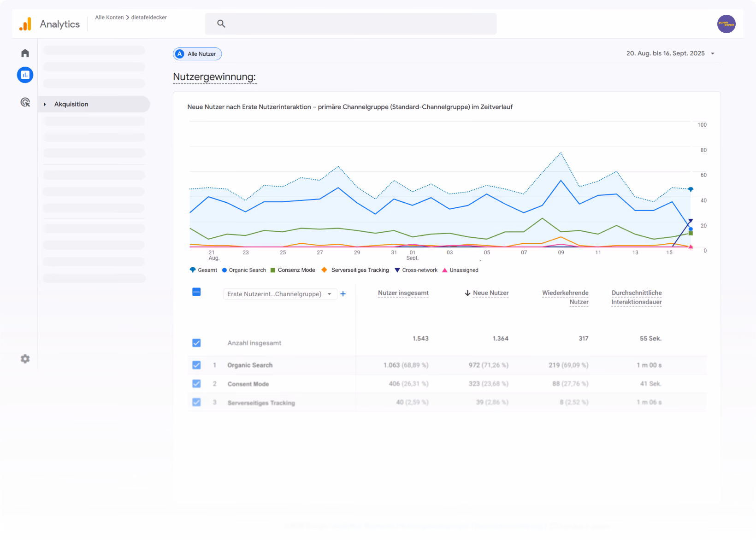Screen dimensions: 756x540
Task: Toggle Serverseitiges Tracking legend diamond
Action: pos(324,270)
